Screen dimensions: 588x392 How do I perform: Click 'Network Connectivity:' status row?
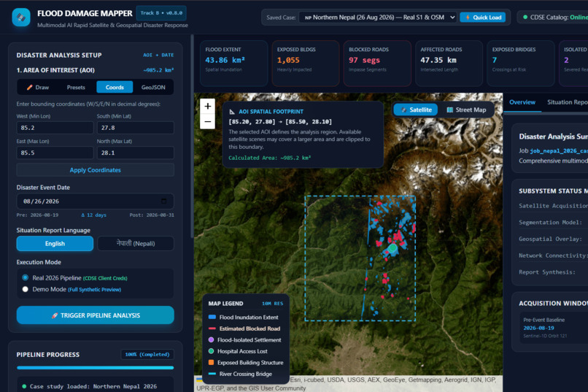[x=554, y=255]
